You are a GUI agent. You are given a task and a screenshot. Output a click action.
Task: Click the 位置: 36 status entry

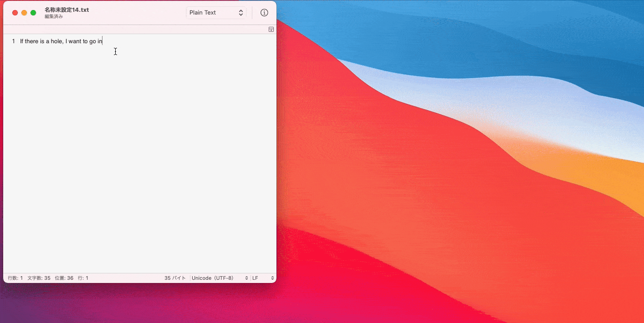pos(64,278)
